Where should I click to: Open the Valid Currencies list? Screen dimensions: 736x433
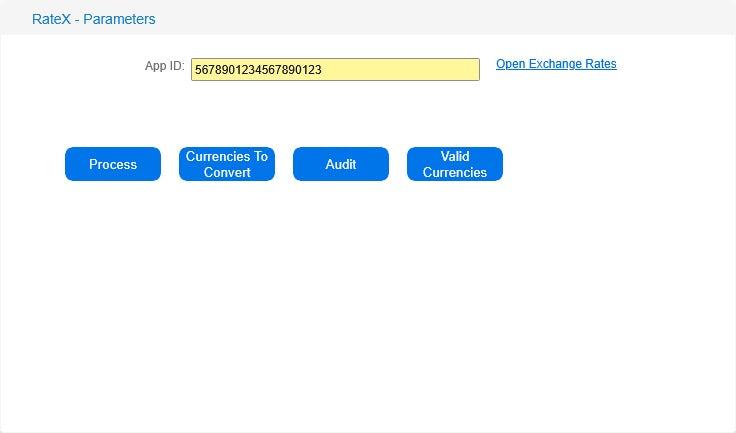(x=455, y=164)
